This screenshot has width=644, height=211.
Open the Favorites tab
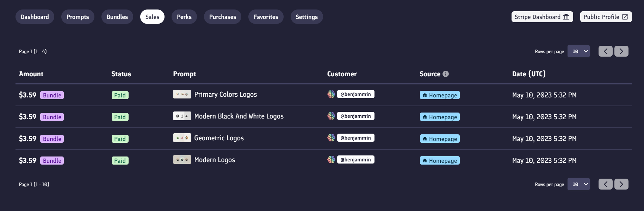[266, 17]
